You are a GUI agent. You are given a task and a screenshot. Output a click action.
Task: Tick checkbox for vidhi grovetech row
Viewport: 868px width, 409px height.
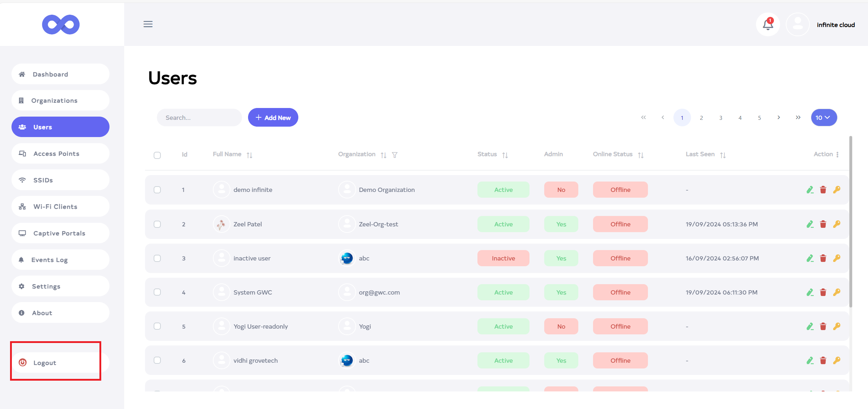click(157, 360)
